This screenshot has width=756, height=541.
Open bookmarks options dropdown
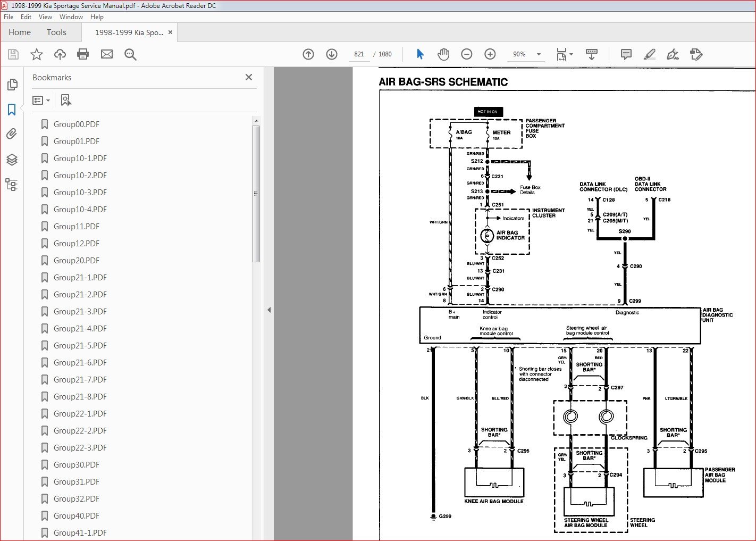click(41, 100)
